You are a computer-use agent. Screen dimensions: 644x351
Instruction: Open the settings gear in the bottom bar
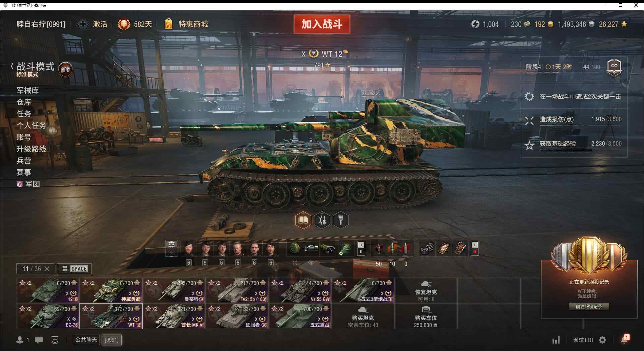[602, 340]
